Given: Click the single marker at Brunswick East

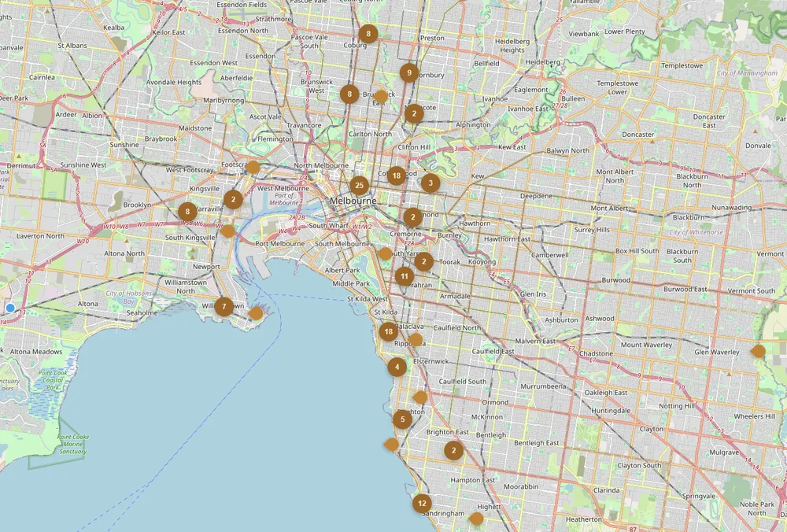Looking at the screenshot, I should (x=381, y=96).
